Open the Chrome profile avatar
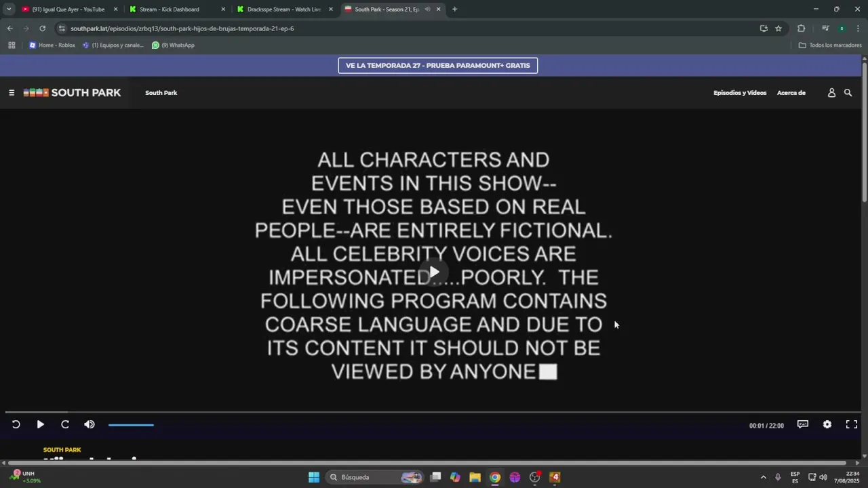868x488 pixels. (x=842, y=28)
